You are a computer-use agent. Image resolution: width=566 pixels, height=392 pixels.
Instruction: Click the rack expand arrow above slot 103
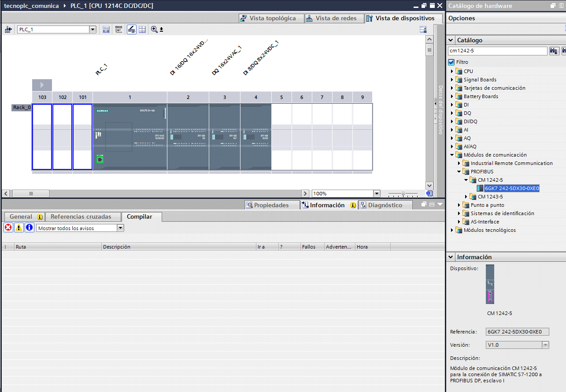pyautogui.click(x=42, y=85)
